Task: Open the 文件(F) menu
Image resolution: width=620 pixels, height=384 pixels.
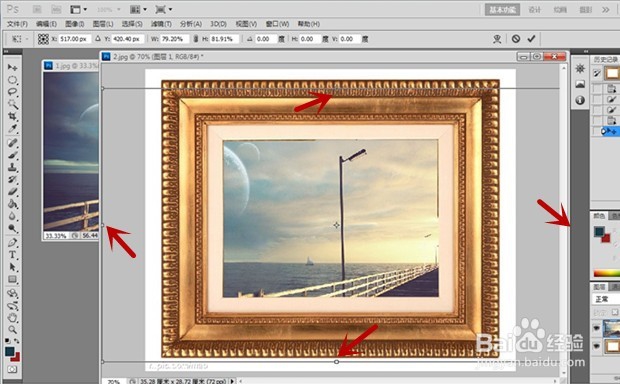Action: point(17,24)
